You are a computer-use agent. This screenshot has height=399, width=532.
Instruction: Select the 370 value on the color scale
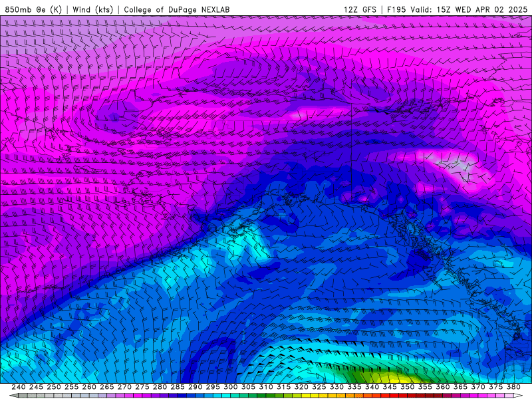coord(478,387)
